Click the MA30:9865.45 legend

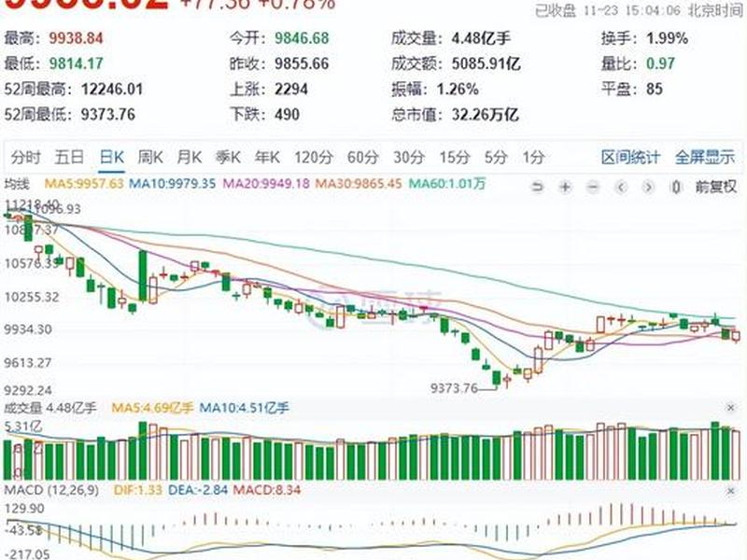359,184
